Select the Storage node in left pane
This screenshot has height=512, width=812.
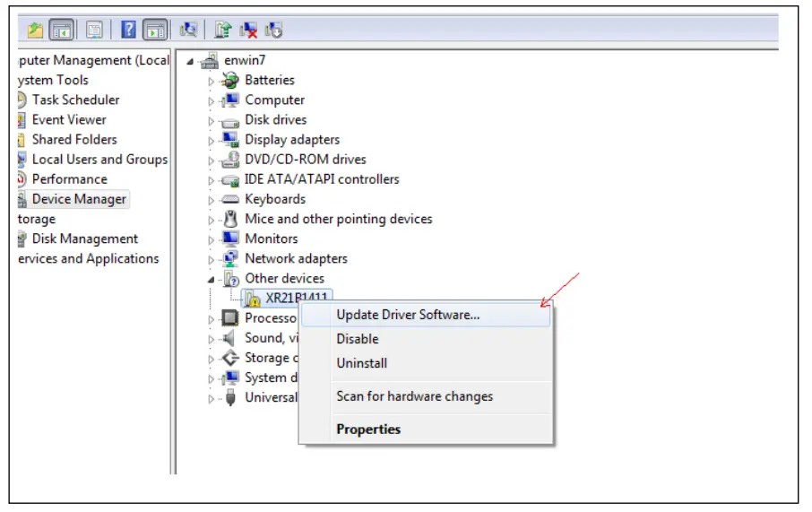(x=36, y=219)
